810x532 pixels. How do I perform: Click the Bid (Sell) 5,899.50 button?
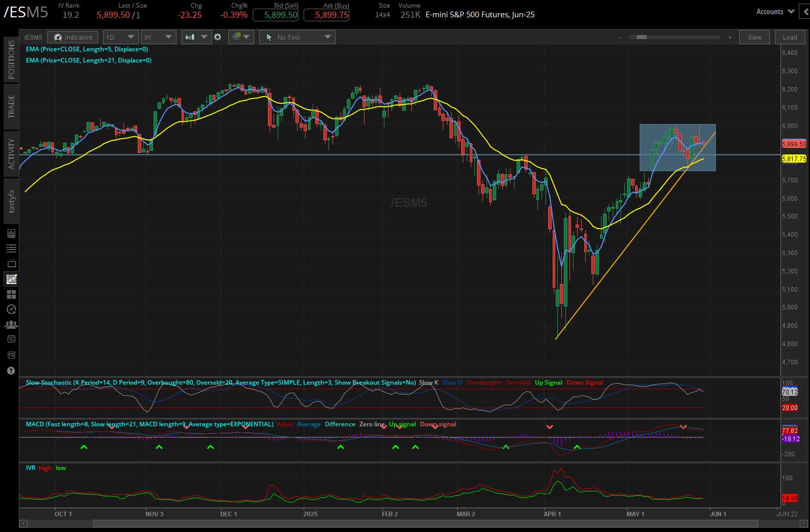(x=276, y=15)
